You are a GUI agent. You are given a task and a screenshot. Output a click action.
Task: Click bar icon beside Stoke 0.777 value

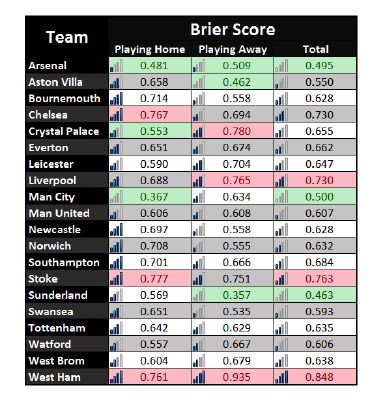116,279
